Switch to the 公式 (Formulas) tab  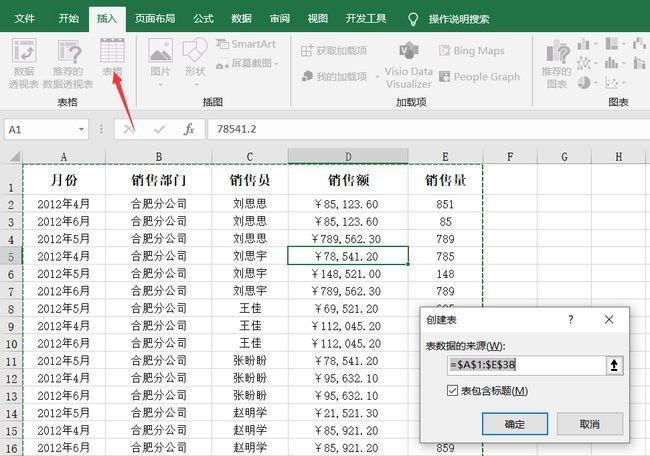coord(203,19)
